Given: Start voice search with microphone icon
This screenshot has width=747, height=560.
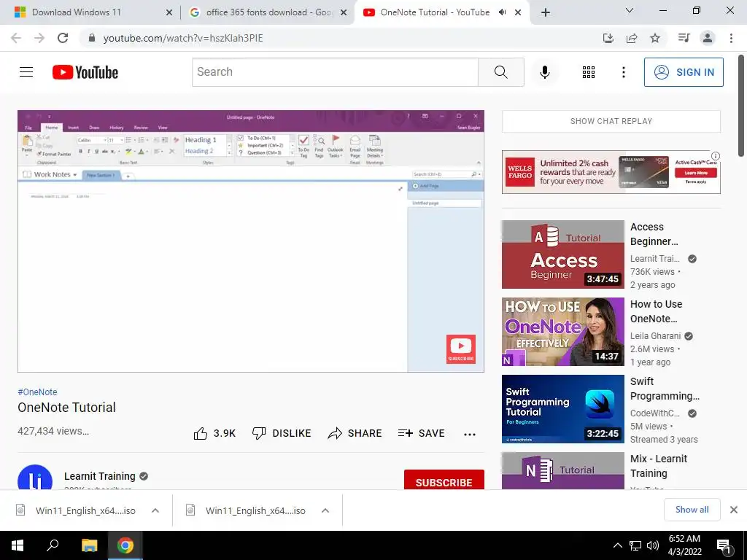Looking at the screenshot, I should [544, 72].
